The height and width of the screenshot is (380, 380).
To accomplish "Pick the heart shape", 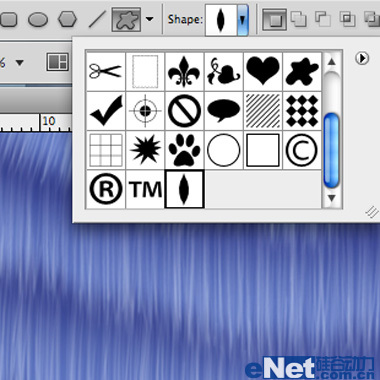I will click(263, 71).
